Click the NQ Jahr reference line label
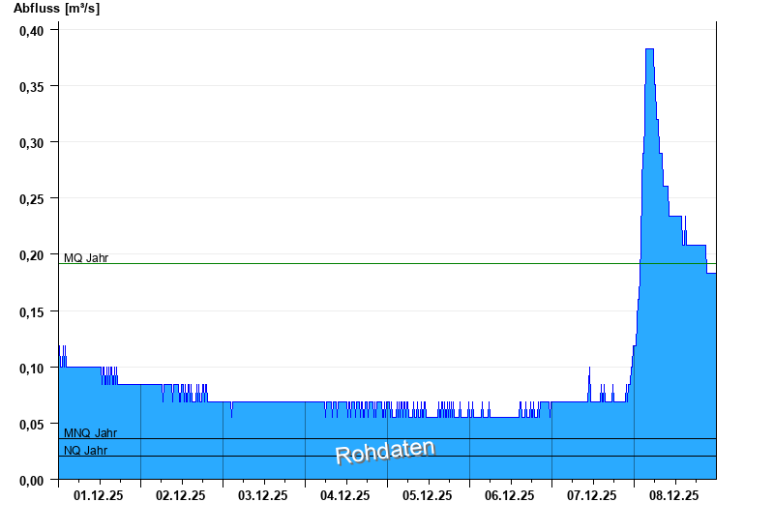The width and height of the screenshot is (774, 532). coord(85,450)
